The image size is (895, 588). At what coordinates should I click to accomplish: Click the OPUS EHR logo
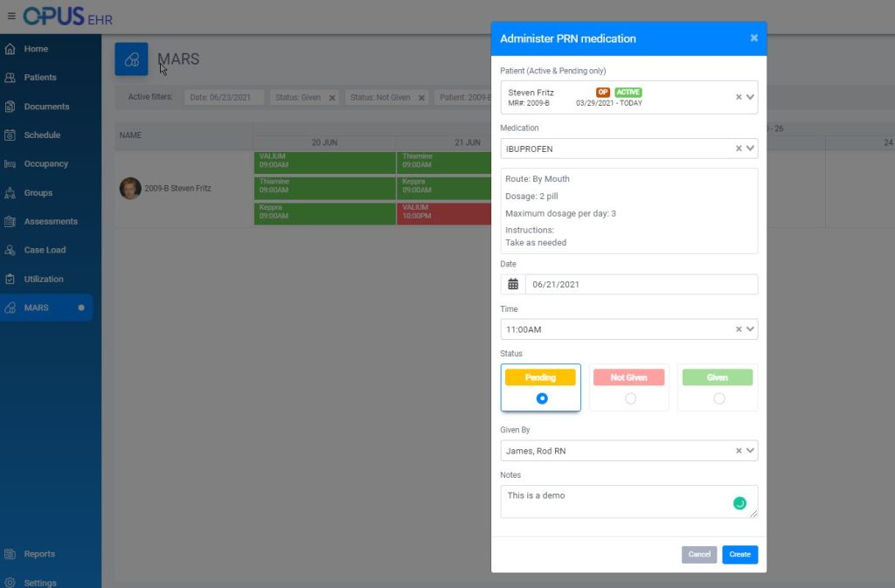click(x=67, y=17)
